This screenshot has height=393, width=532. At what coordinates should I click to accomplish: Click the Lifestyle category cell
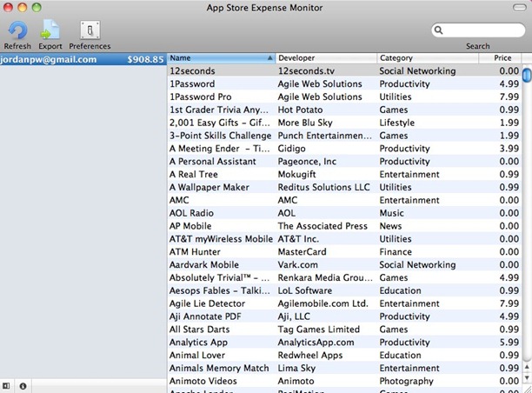click(397, 123)
